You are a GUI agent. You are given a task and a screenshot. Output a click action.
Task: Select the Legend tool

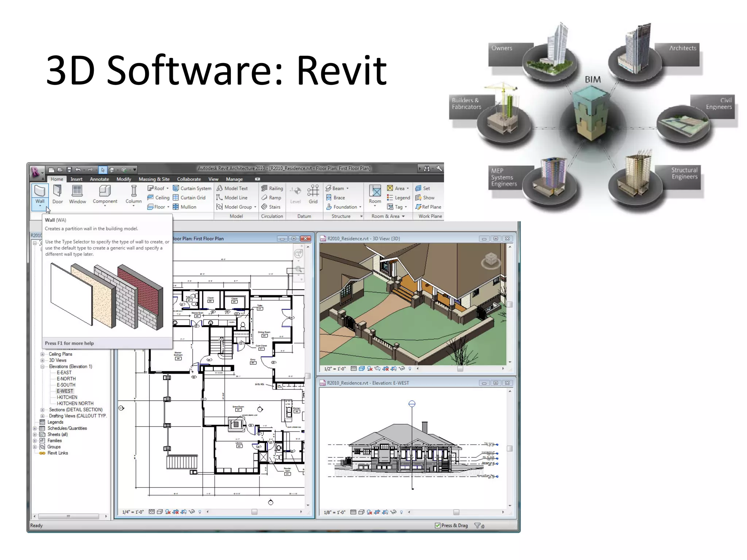[398, 198]
